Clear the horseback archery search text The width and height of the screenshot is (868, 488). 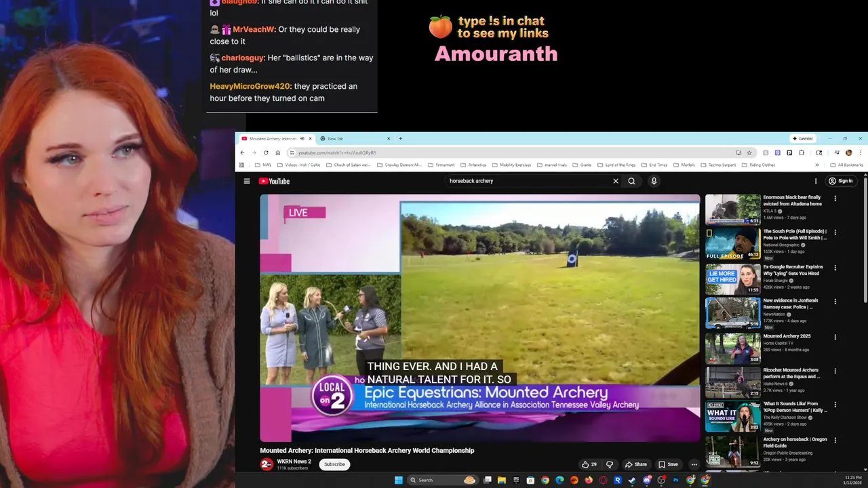[x=616, y=181]
